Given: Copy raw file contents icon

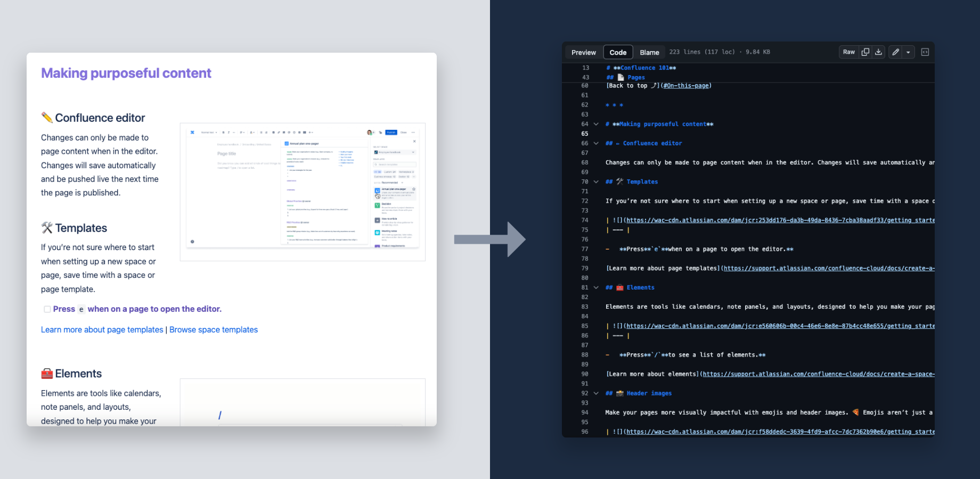Looking at the screenshot, I should click(x=865, y=52).
